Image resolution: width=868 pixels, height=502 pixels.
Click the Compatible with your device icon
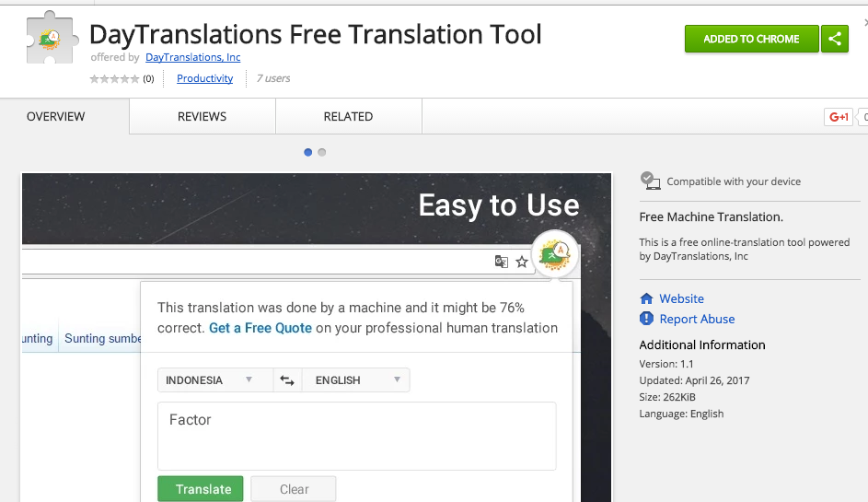pos(651,181)
